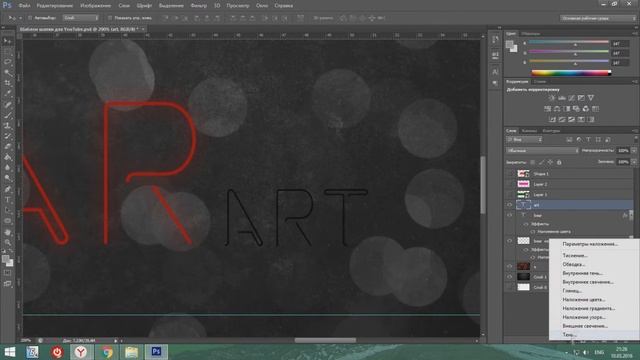Select the Move tool in the toolbox
640x360 pixels.
7,41
